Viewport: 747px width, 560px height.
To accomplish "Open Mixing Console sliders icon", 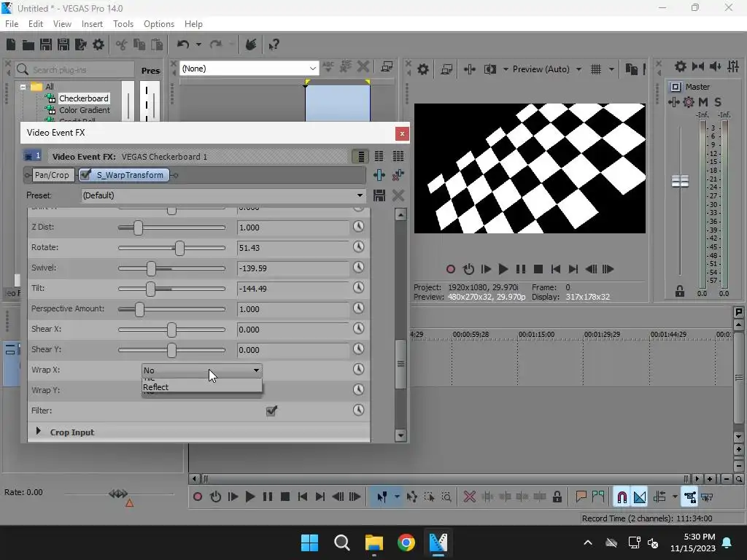I will click(x=733, y=66).
